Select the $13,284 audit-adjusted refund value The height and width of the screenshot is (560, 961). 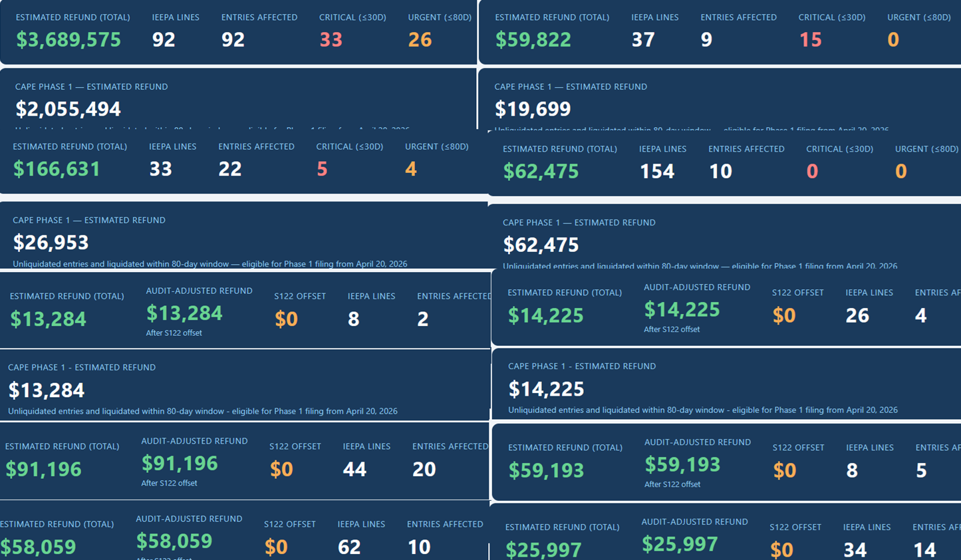(184, 313)
